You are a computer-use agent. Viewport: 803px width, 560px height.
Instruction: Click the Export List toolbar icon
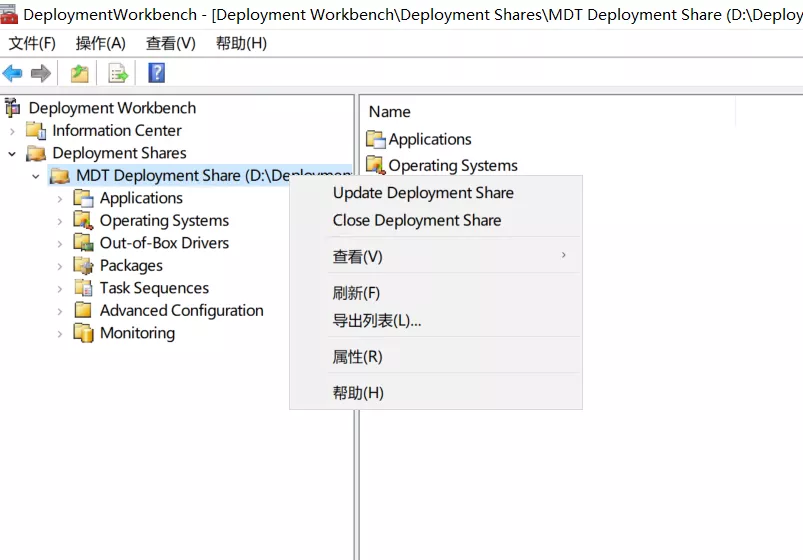[118, 73]
